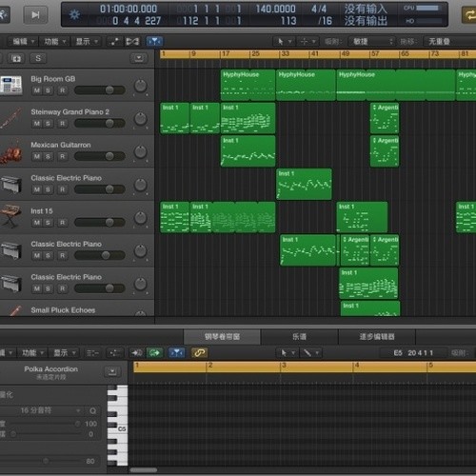Image resolution: width=476 pixels, height=476 pixels.
Task: Record-enable the Mexican Guitarron track
Action: click(x=63, y=156)
